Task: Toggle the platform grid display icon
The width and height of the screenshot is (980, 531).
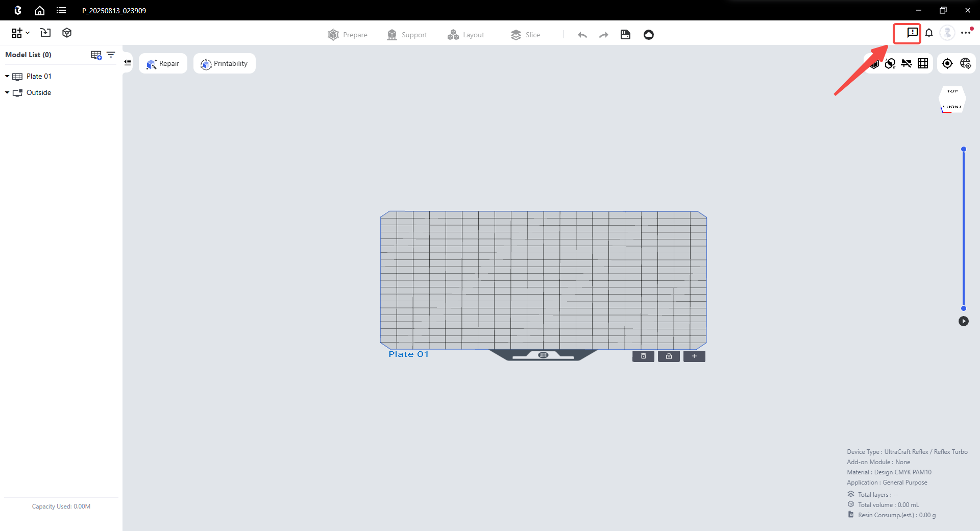Action: 923,63
